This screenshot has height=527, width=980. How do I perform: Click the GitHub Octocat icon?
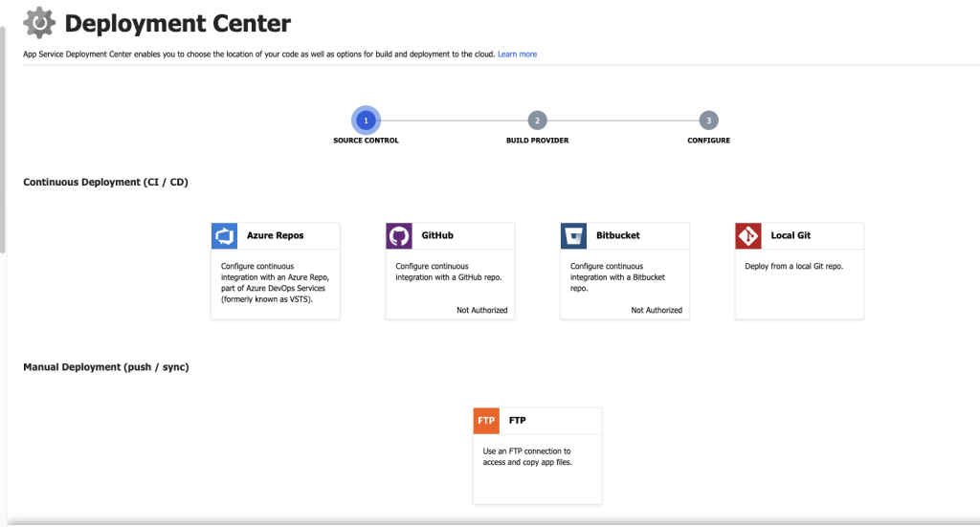click(x=399, y=236)
